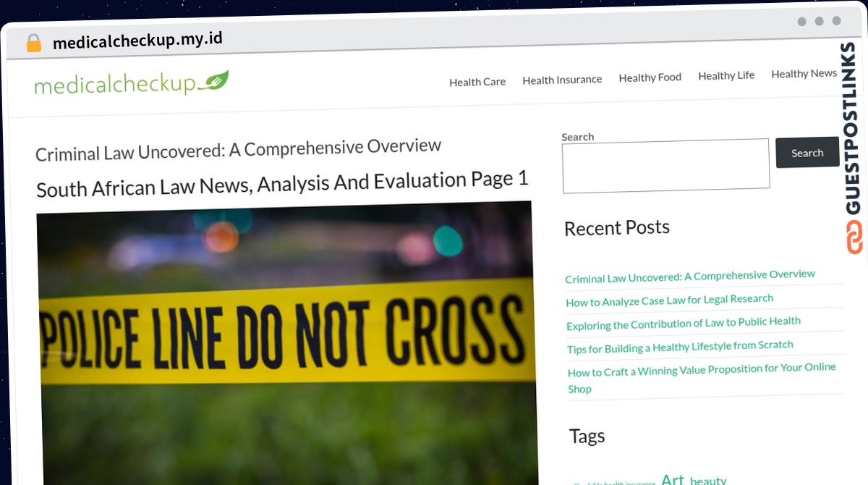Open the Health Care menu item

click(x=477, y=82)
